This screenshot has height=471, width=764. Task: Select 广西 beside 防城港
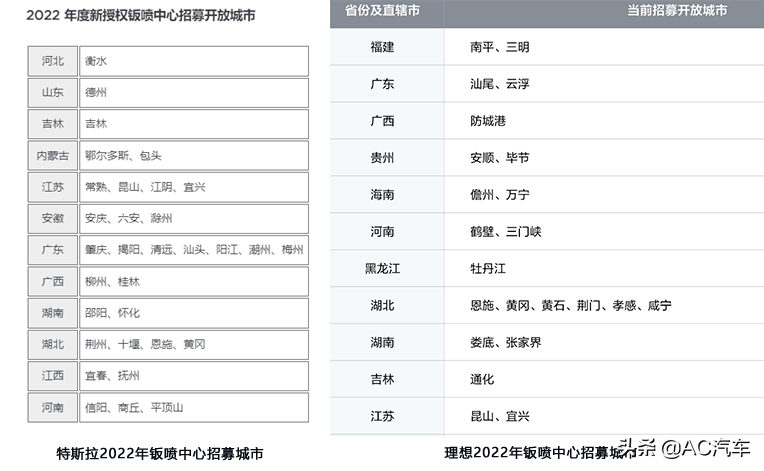pyautogui.click(x=387, y=121)
